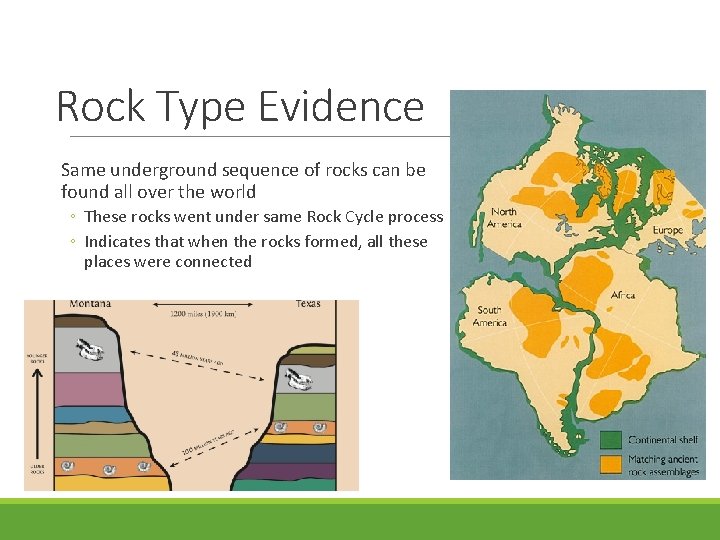The width and height of the screenshot is (720, 540).
Task: Click the green Continental shelf legend swatch
Action: click(x=611, y=440)
